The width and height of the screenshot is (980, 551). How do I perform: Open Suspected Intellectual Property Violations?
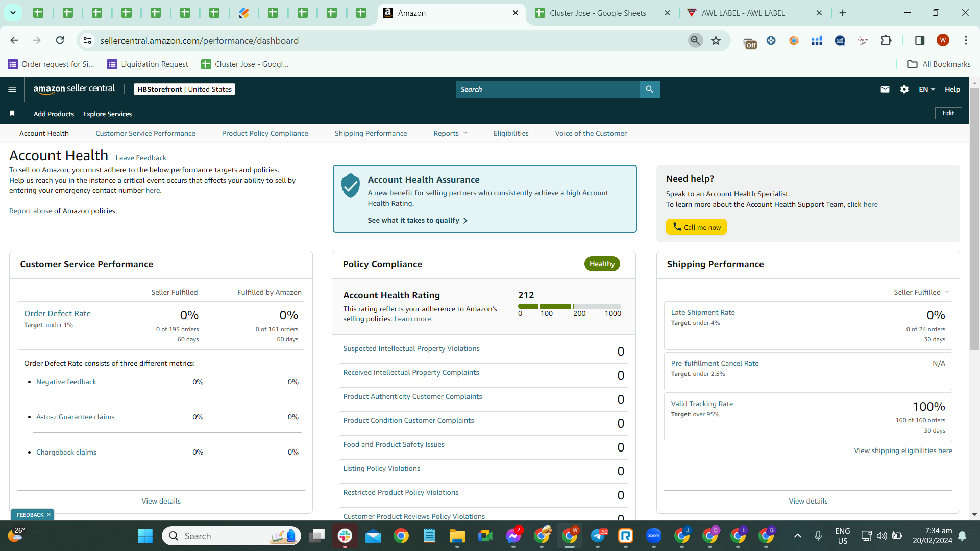click(x=411, y=348)
